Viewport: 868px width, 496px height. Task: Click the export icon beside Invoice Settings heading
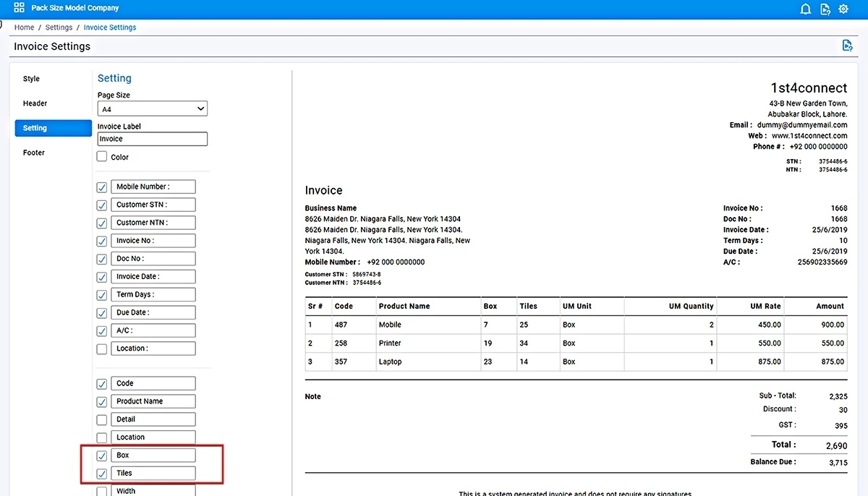pyautogui.click(x=848, y=46)
